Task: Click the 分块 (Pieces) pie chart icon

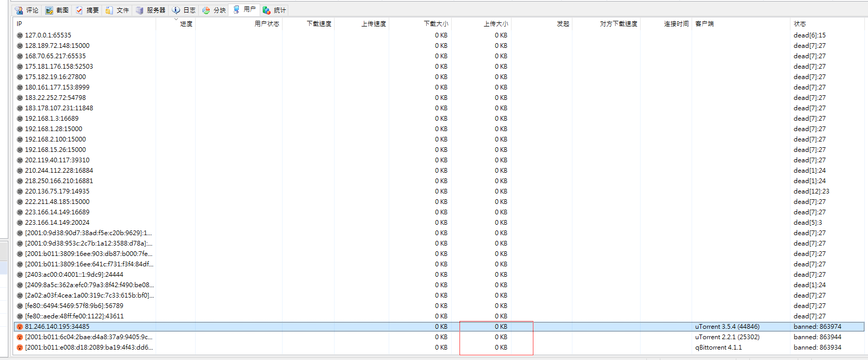Action: (x=207, y=10)
